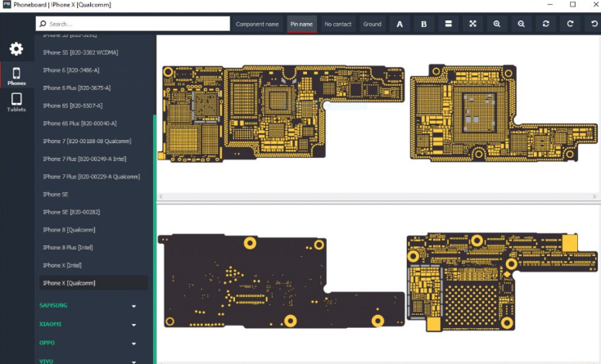Click the Phoneboard app logo in the title bar
Viewport: 601px width, 364px height.
pos(7,5)
